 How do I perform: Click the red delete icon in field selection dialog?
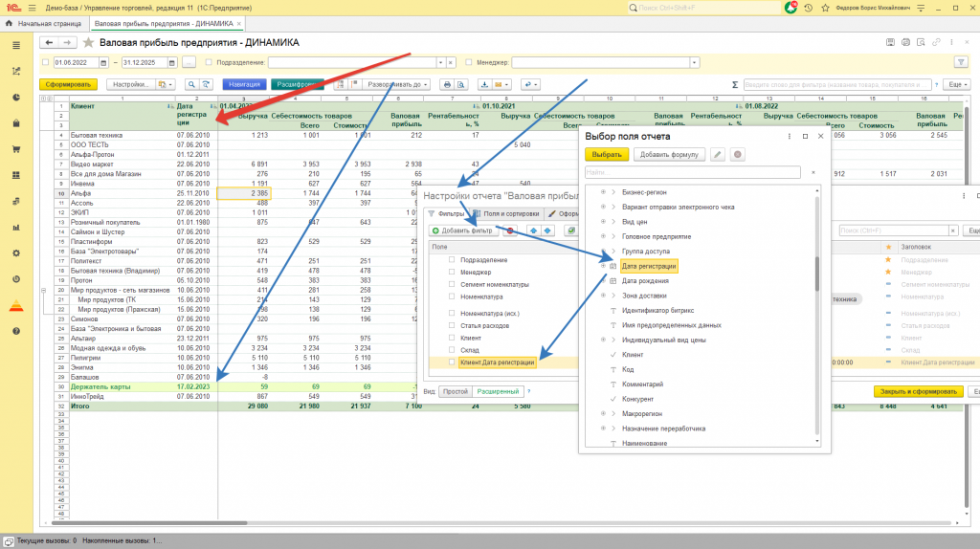738,154
